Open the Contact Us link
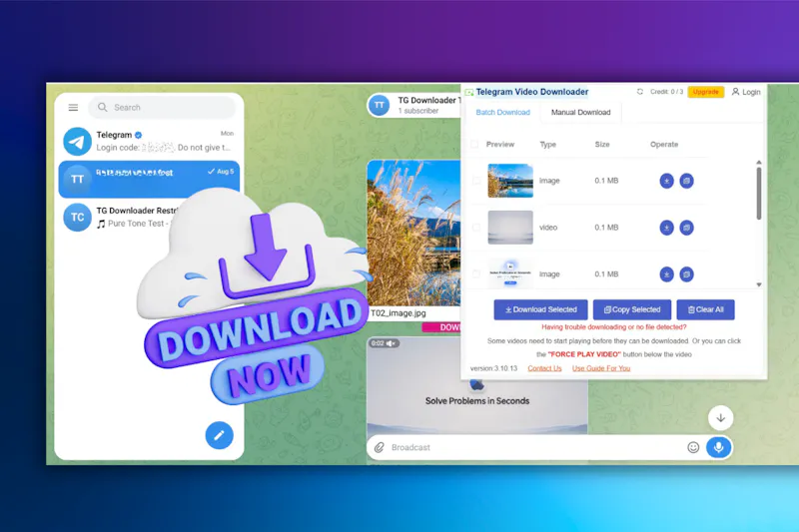The width and height of the screenshot is (799, 532). point(544,368)
